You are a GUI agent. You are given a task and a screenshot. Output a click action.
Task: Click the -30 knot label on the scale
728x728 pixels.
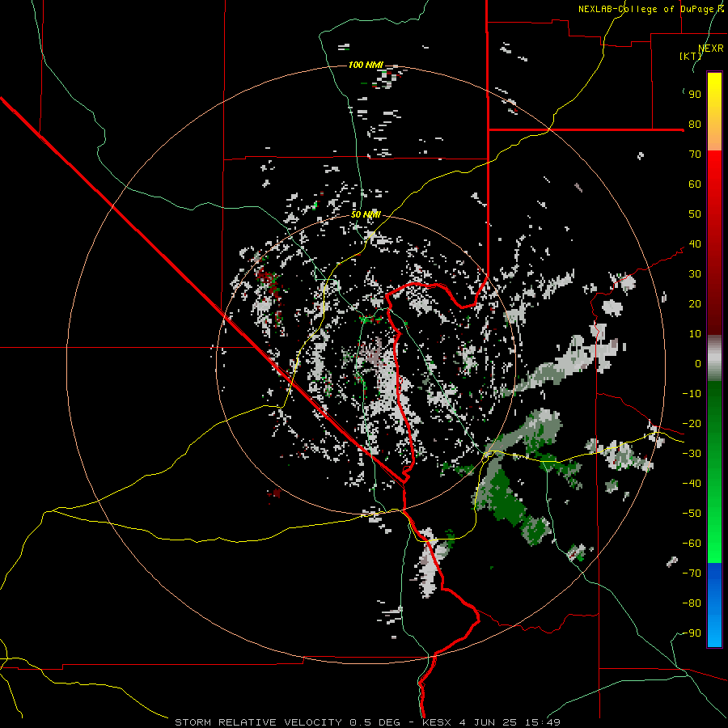point(692,454)
